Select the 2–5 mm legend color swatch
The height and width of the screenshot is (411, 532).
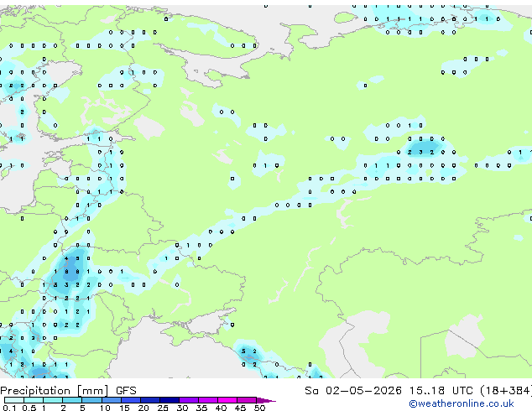(72, 400)
